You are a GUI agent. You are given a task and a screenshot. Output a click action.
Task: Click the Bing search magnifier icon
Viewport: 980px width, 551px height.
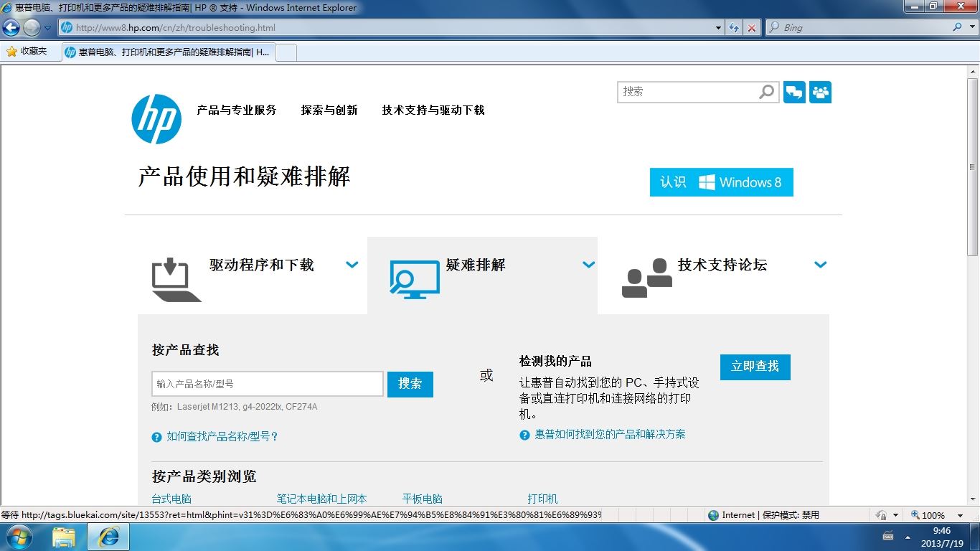click(x=958, y=27)
